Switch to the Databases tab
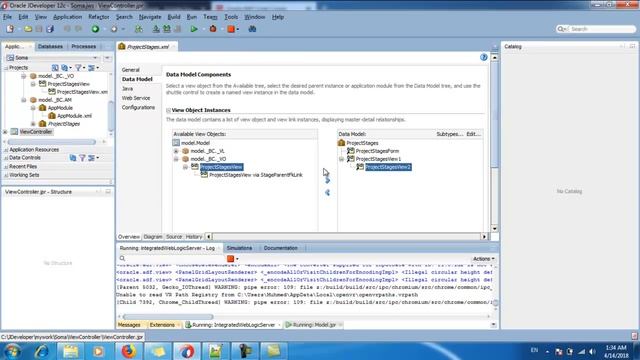The image size is (640, 360). click(50, 47)
